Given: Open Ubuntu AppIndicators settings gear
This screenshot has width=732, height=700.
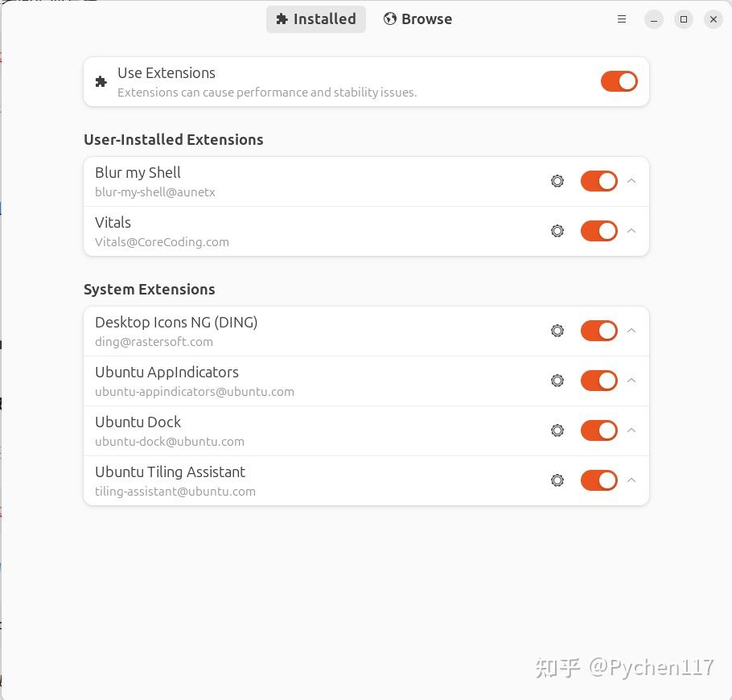Looking at the screenshot, I should (x=557, y=381).
